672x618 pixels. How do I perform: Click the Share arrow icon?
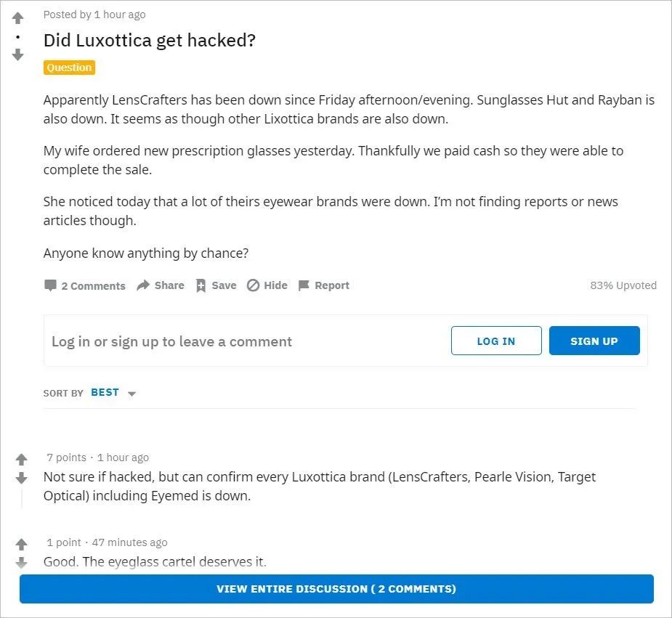[143, 285]
